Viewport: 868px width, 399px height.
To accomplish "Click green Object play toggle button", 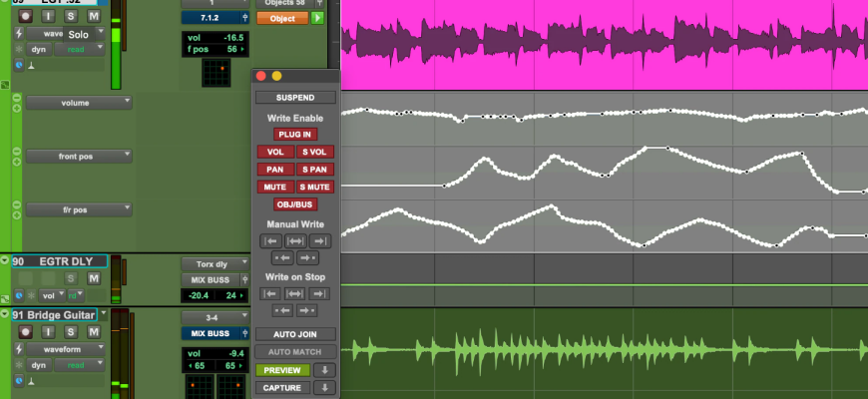I will point(318,18).
